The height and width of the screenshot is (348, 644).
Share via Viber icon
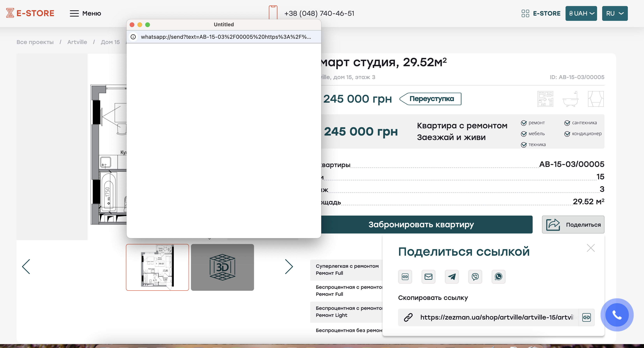[x=475, y=277]
